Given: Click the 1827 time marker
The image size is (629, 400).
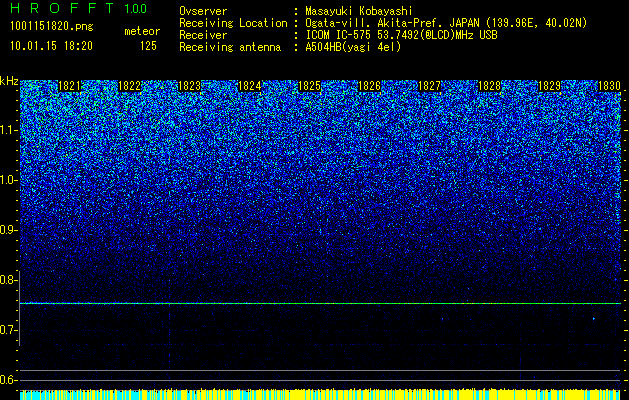Looking at the screenshot, I should pos(429,86).
